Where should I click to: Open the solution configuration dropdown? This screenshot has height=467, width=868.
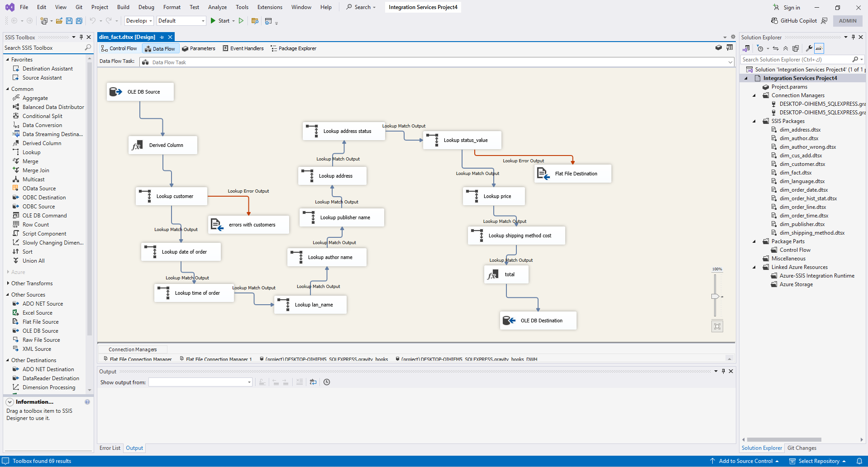point(139,21)
